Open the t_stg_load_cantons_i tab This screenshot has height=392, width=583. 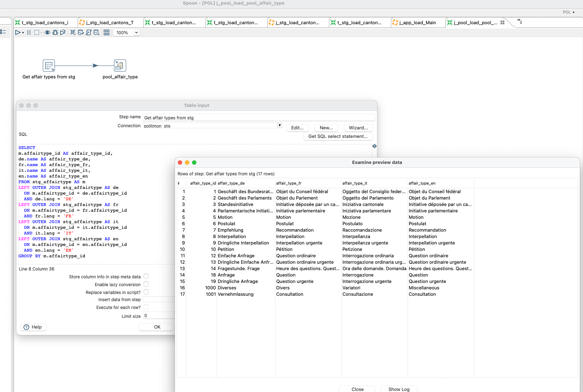click(x=45, y=22)
